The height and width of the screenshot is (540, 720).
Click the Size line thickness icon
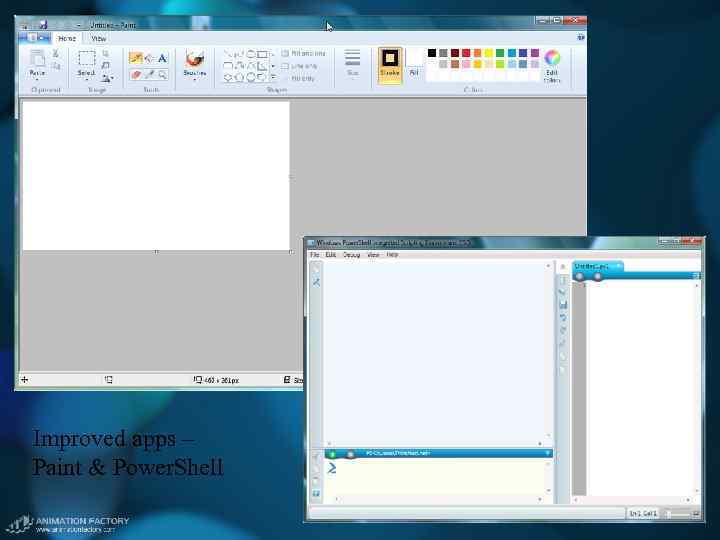[x=352, y=58]
